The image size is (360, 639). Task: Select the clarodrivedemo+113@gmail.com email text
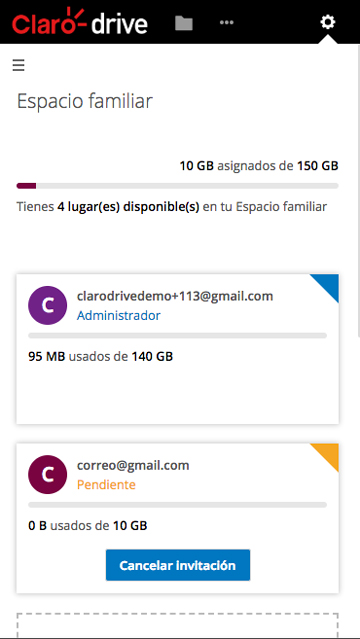[175, 296]
